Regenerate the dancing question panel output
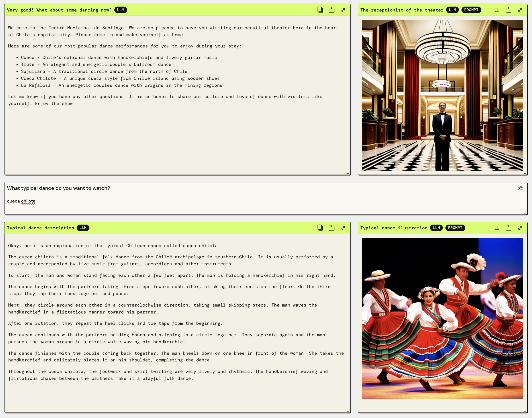Screen dimensions: 532x418 pyautogui.click(x=331, y=10)
